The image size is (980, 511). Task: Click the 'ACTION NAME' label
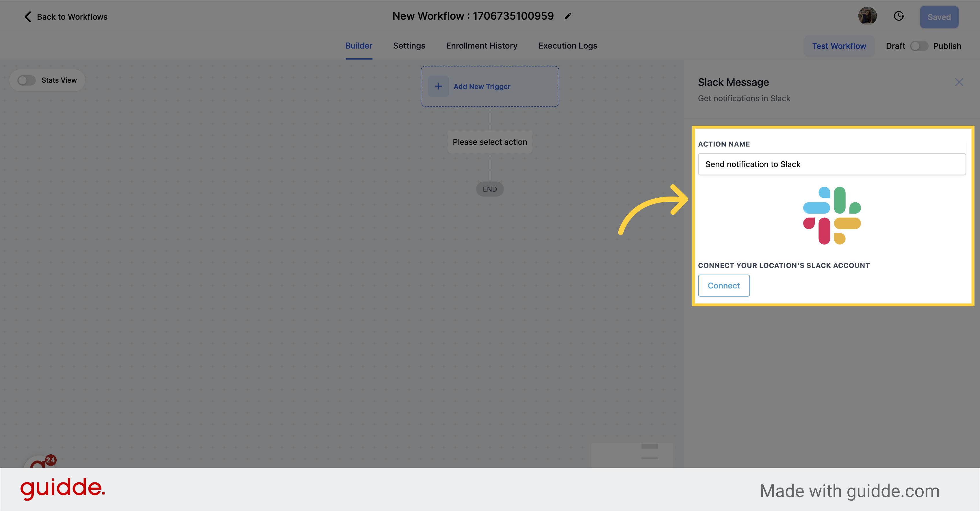(723, 144)
